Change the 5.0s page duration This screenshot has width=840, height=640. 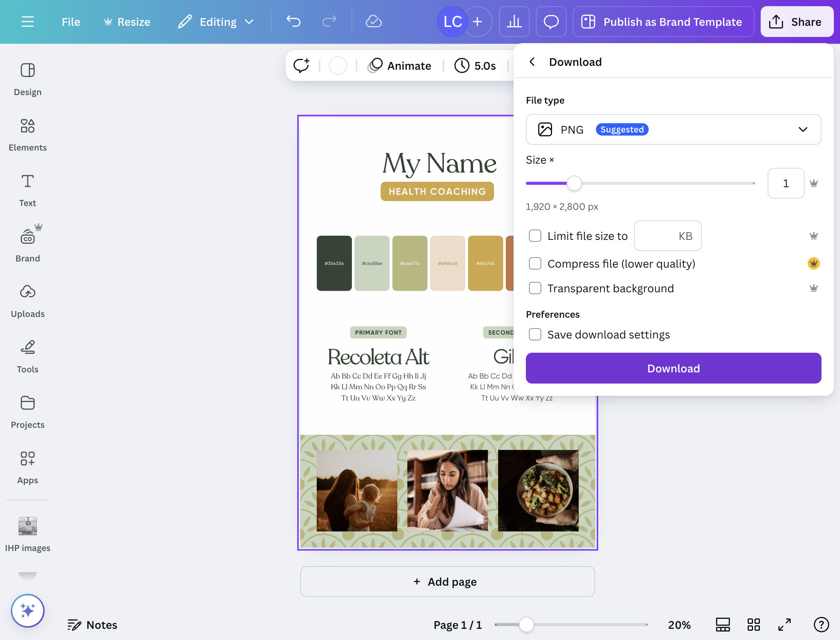pyautogui.click(x=475, y=65)
